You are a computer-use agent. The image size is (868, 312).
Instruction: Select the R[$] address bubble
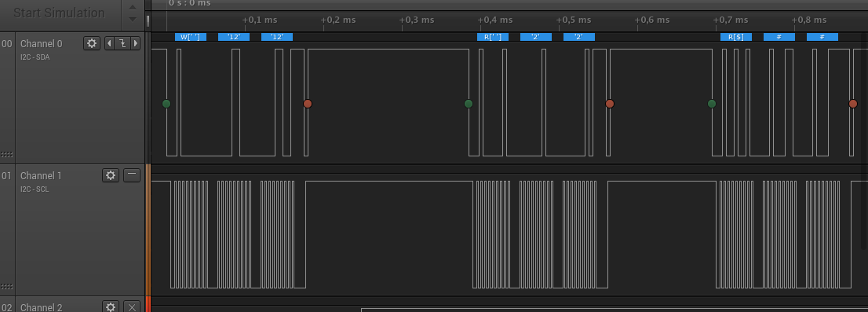coord(735,37)
